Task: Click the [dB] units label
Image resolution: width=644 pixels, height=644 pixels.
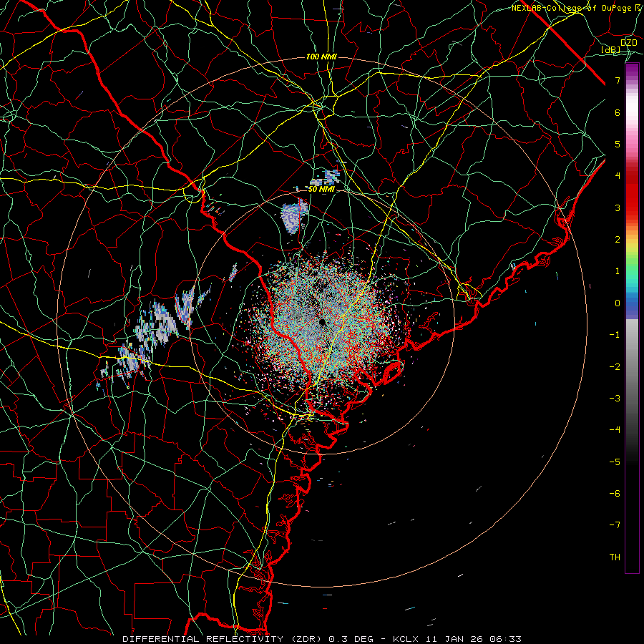Action: (x=611, y=50)
